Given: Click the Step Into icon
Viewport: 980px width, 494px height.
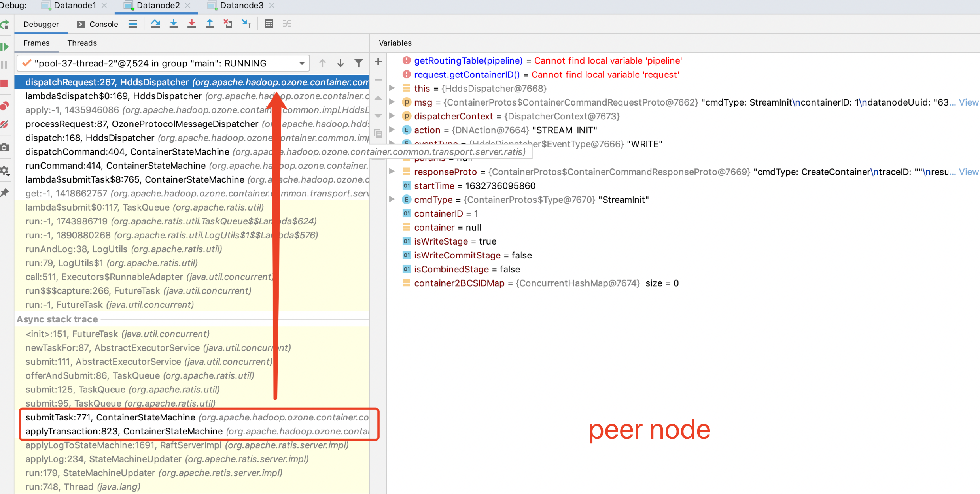Looking at the screenshot, I should coord(174,24).
